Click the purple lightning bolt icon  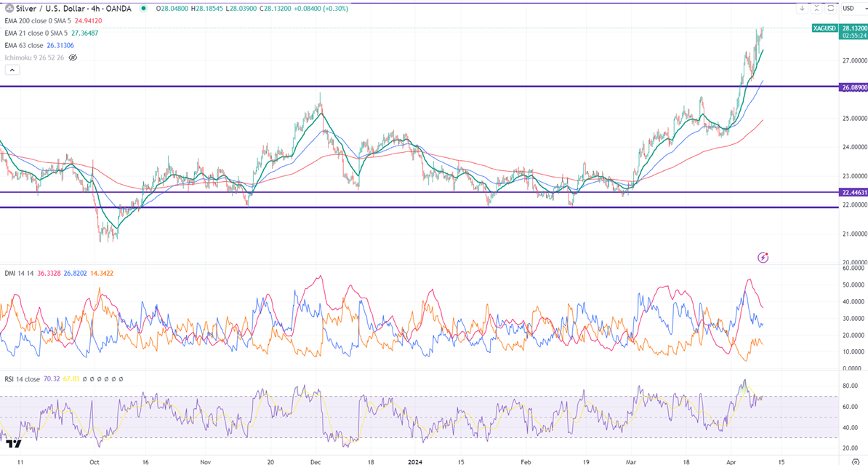point(763,257)
